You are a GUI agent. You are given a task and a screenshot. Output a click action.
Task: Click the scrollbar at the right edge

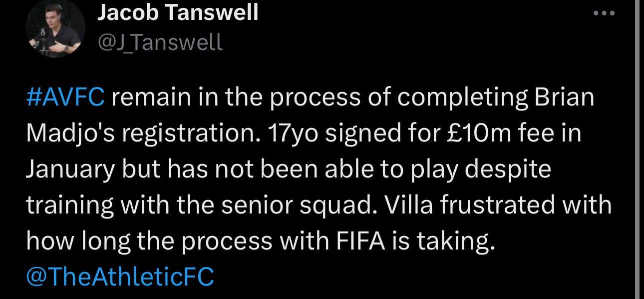(x=640, y=150)
